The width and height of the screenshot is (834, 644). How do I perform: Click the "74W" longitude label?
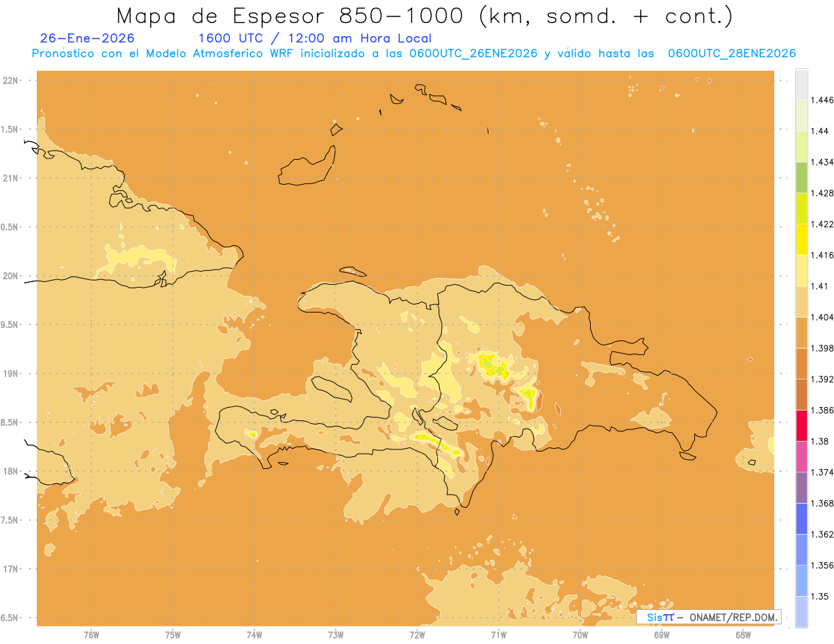(x=254, y=634)
